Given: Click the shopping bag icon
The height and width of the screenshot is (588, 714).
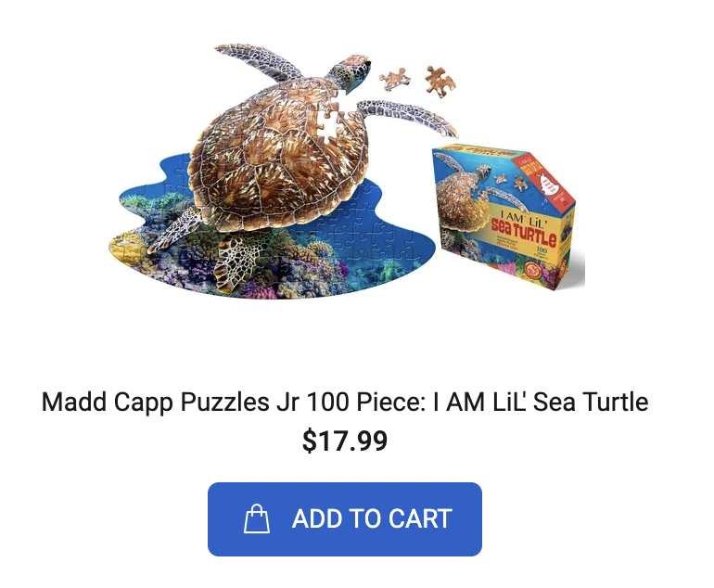Looking at the screenshot, I should click(257, 518).
